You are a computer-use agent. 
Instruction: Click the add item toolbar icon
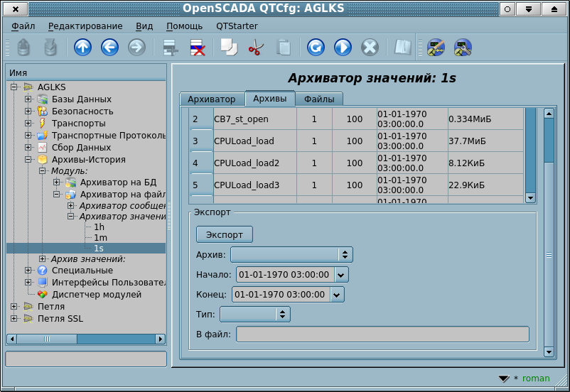click(171, 48)
